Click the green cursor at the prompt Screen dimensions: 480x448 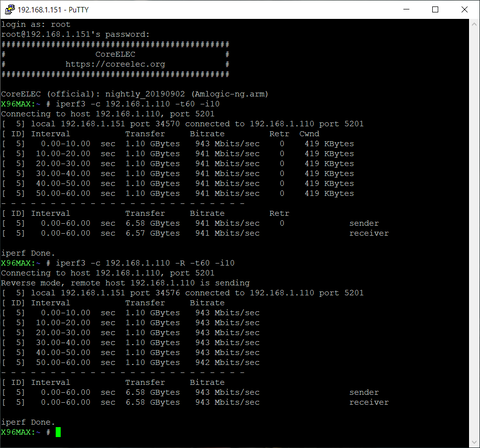tap(58, 432)
